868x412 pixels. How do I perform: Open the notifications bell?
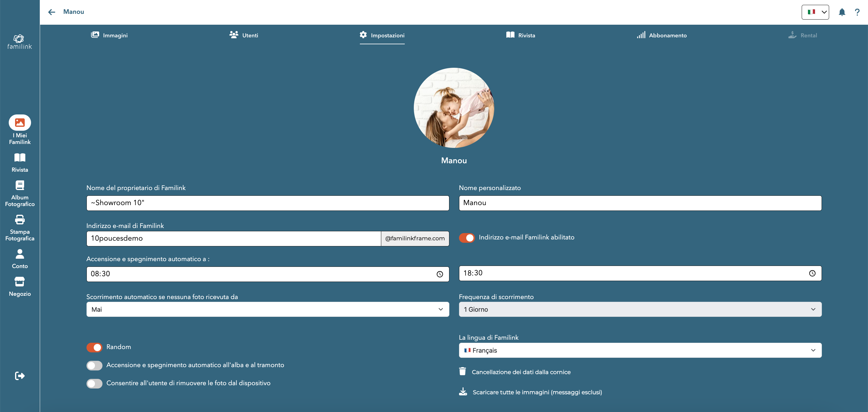pos(842,12)
